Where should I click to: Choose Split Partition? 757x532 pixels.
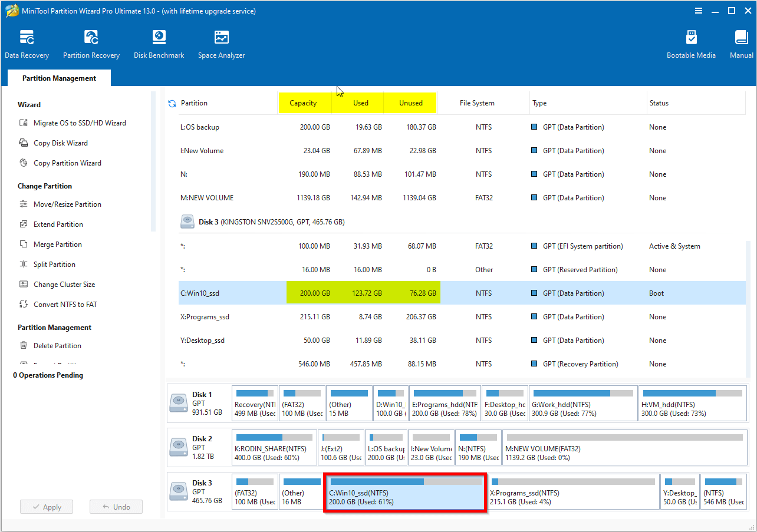tap(47, 265)
